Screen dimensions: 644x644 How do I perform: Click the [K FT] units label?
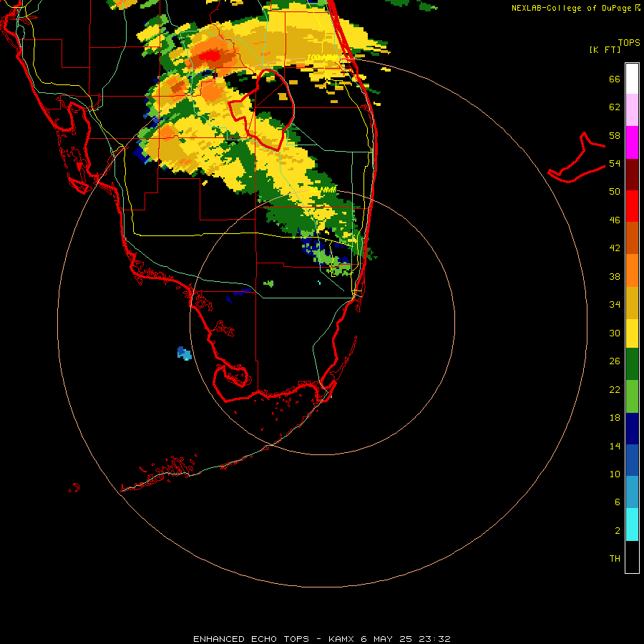tap(605, 49)
